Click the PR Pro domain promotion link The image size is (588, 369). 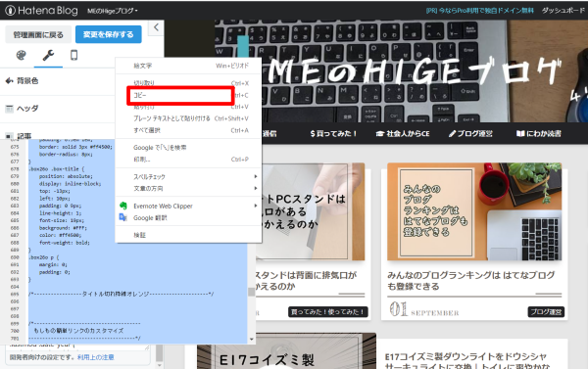pos(479,11)
